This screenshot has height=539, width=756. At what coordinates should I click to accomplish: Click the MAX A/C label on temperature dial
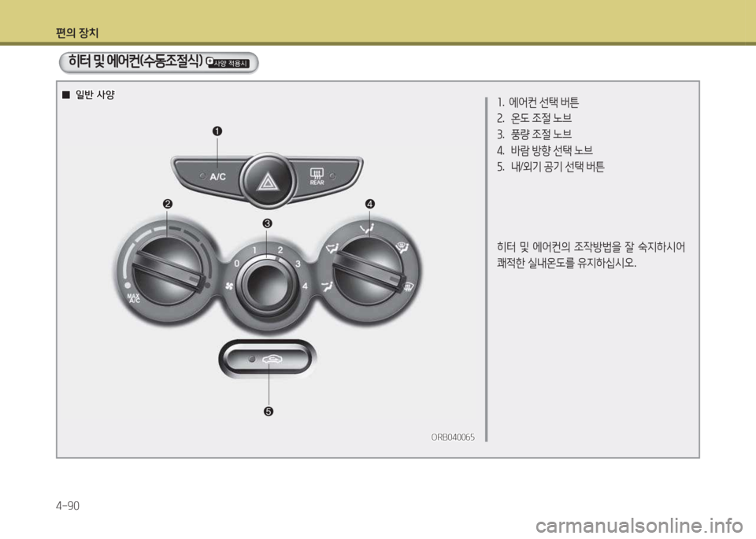pos(134,298)
